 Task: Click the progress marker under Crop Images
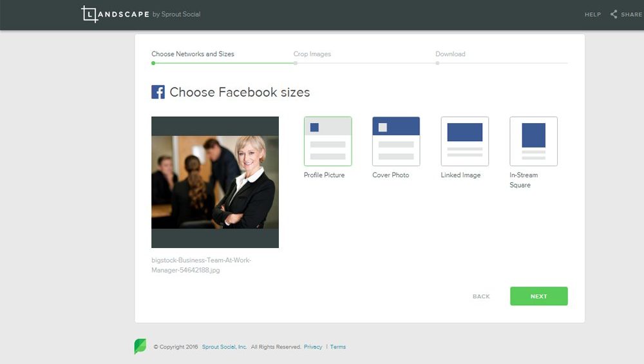point(296,63)
